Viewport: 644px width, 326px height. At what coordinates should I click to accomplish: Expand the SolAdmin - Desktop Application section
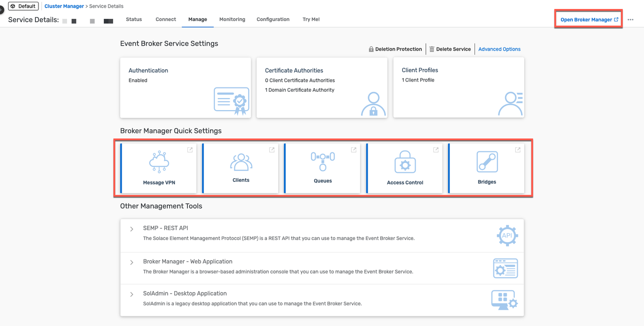132,295
